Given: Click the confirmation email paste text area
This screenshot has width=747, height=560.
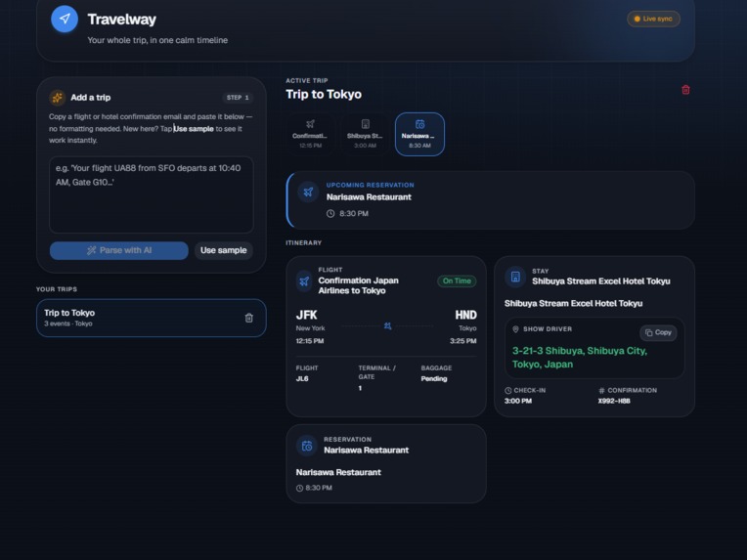Looking at the screenshot, I should [x=151, y=194].
